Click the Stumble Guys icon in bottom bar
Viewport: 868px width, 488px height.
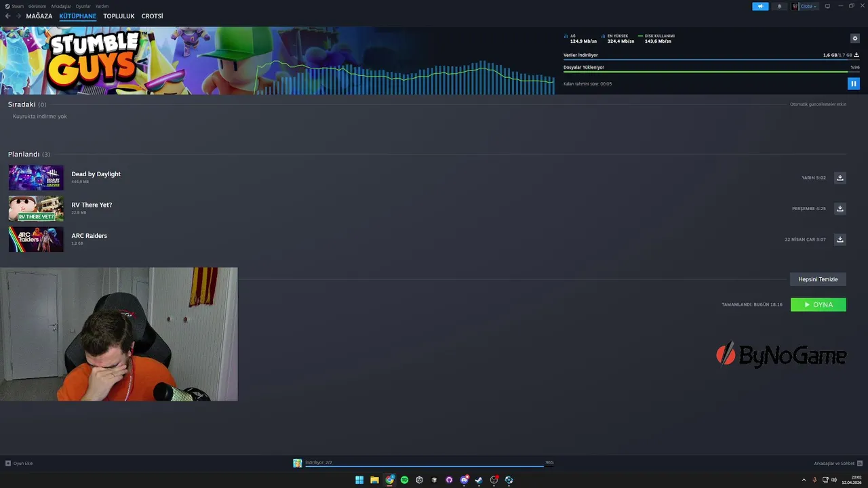pyautogui.click(x=297, y=463)
